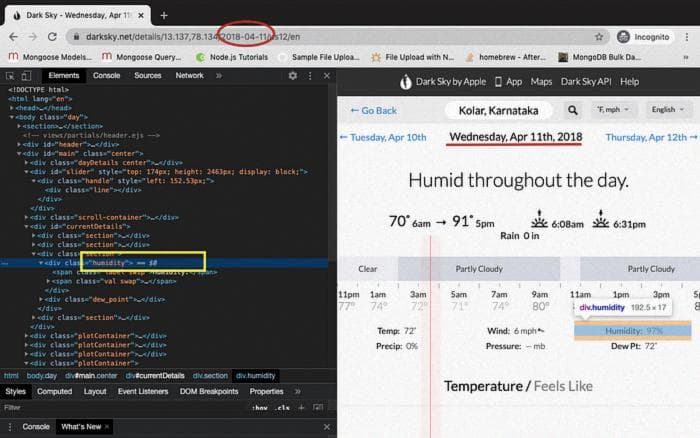Open the Incognito profile indicator
The image size is (700, 438).
(x=643, y=37)
